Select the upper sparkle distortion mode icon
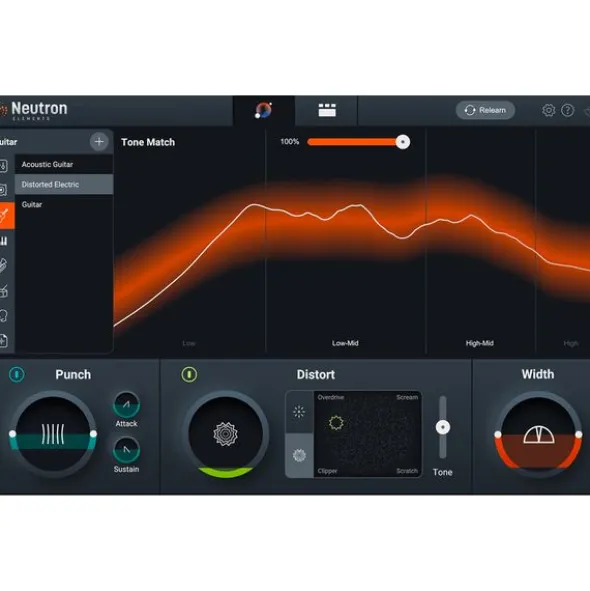 click(299, 412)
